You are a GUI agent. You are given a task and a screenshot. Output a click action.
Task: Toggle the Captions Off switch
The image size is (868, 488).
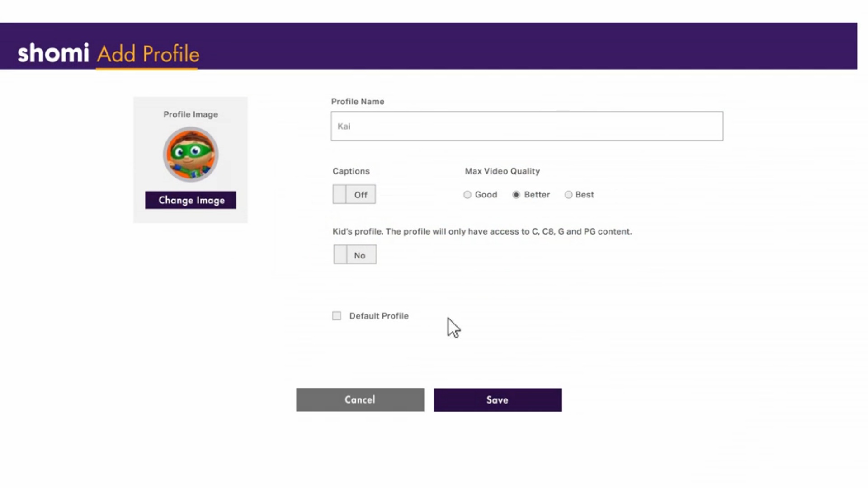tap(354, 194)
